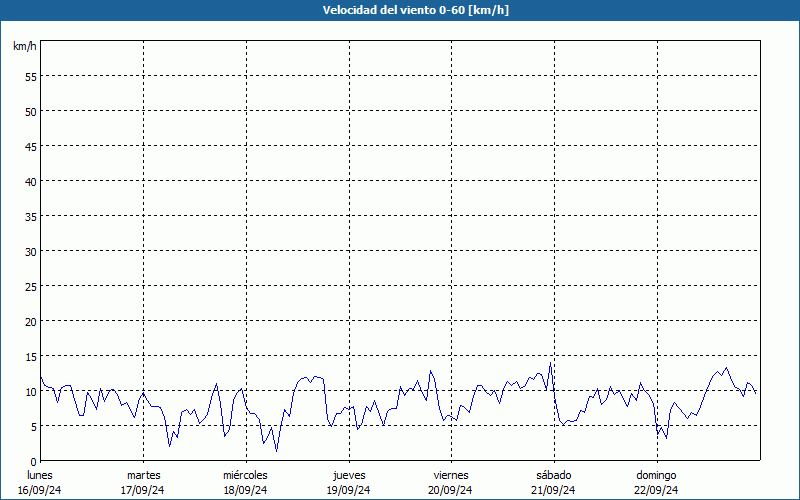The width and height of the screenshot is (800, 500).
Task: Click the wind peak at start of sábado
Action: pos(550,363)
